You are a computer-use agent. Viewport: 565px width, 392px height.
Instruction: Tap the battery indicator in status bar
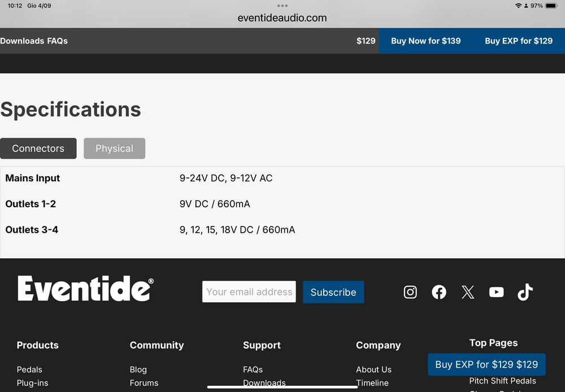(x=551, y=6)
